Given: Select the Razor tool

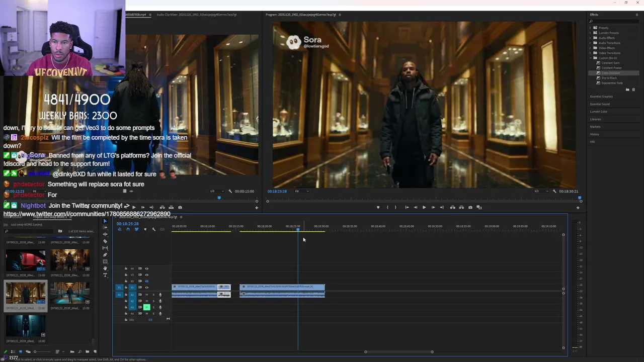Looking at the screenshot, I should click(x=105, y=241).
